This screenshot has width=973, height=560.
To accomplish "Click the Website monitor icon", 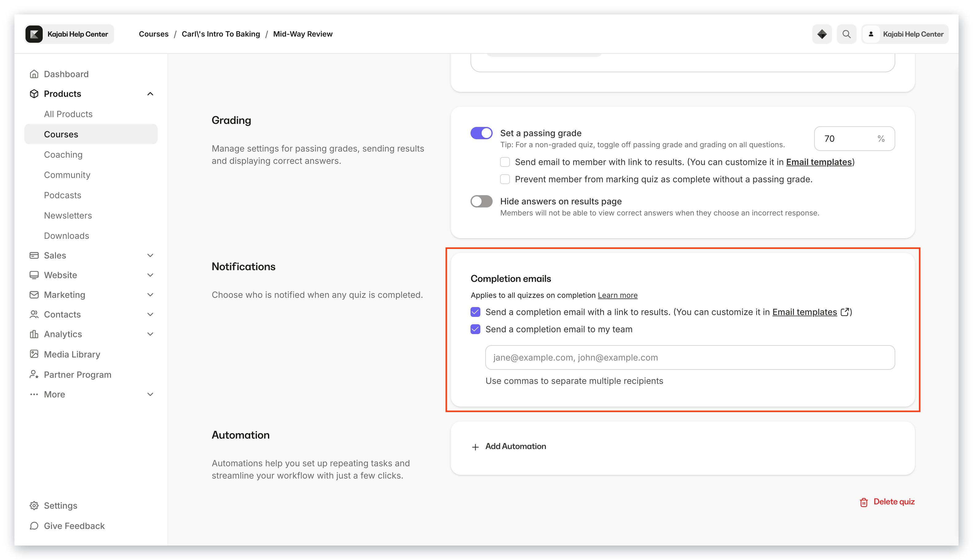I will click(34, 275).
